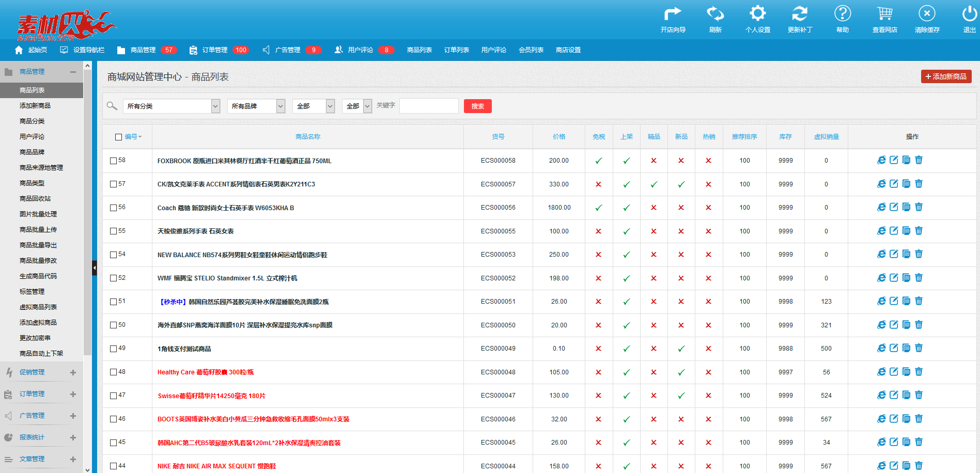Open 商品分类 in the sidebar
980x473 pixels.
pyautogui.click(x=32, y=121)
